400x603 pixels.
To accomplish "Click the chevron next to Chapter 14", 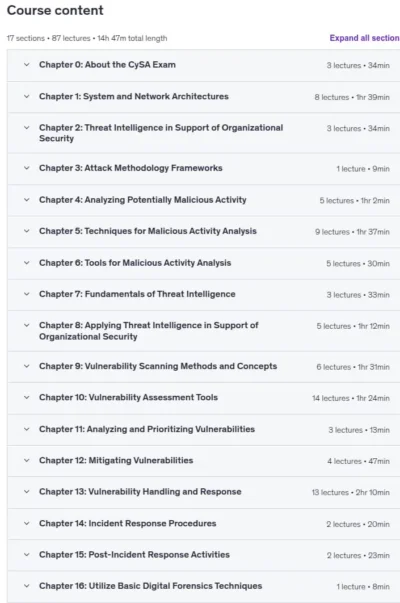I will pos(27,523).
